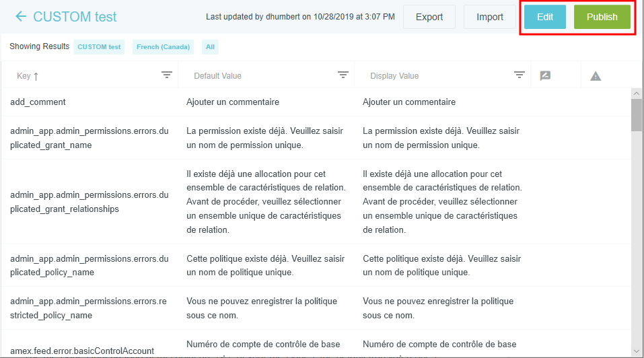The image size is (644, 358).
Task: Click the Export button
Action: pos(429,17)
